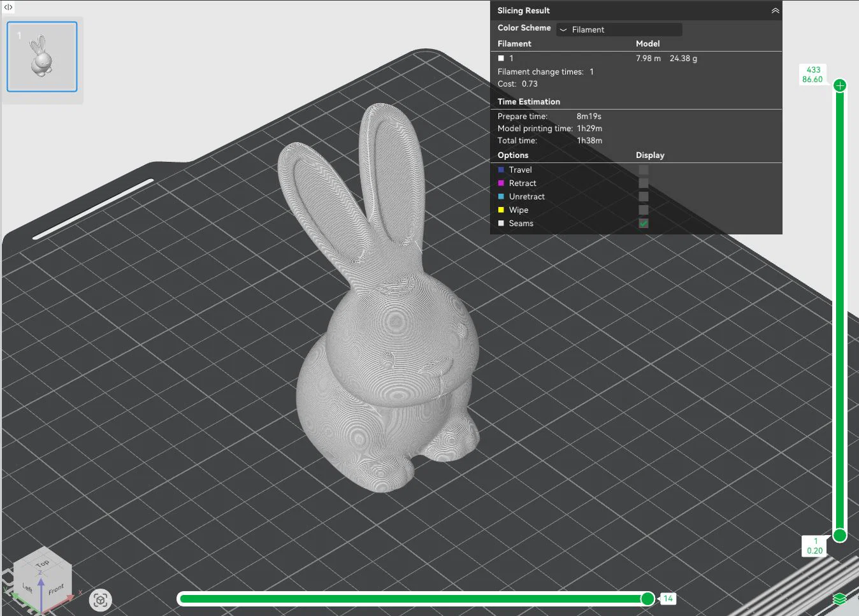Image resolution: width=859 pixels, height=616 pixels.
Task: Enable the Retract display checkbox
Action: click(x=644, y=183)
